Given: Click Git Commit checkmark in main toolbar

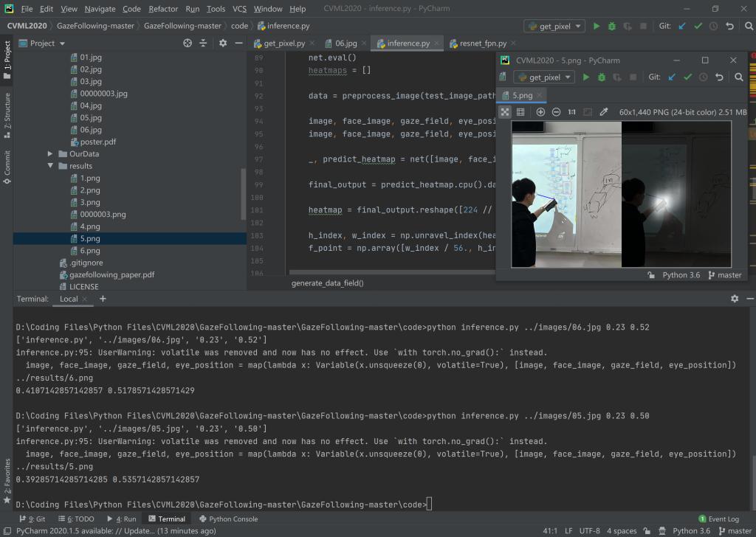Looking at the screenshot, I should [x=698, y=26].
